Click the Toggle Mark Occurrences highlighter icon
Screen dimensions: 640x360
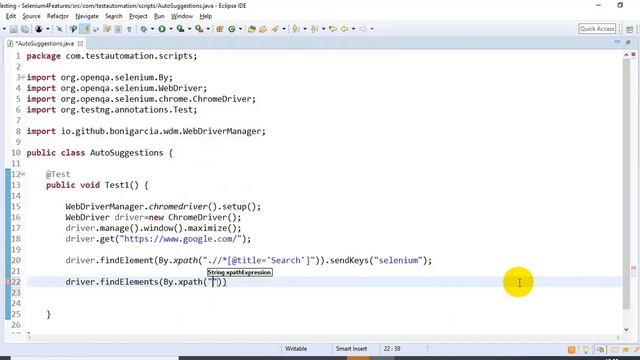(x=85, y=29)
